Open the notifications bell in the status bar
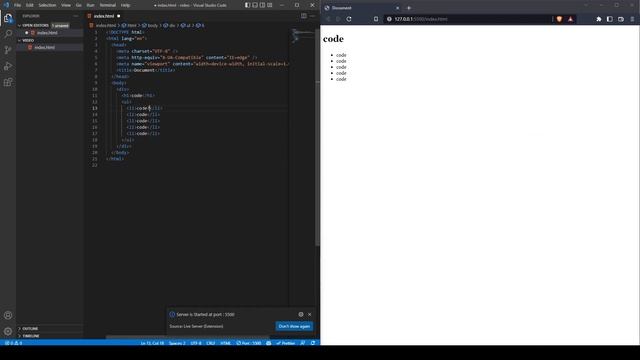Screen dimensions: 640x360 [x=313, y=343]
